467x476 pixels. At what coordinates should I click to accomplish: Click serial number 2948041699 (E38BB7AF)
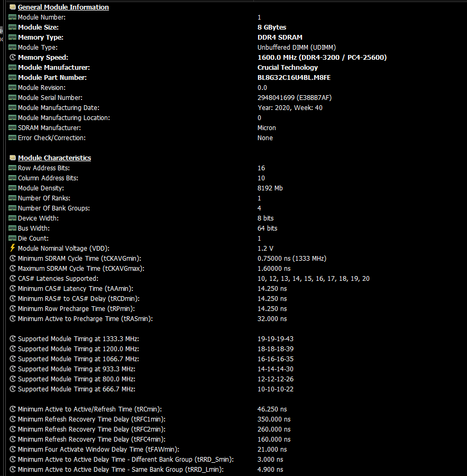[295, 97]
